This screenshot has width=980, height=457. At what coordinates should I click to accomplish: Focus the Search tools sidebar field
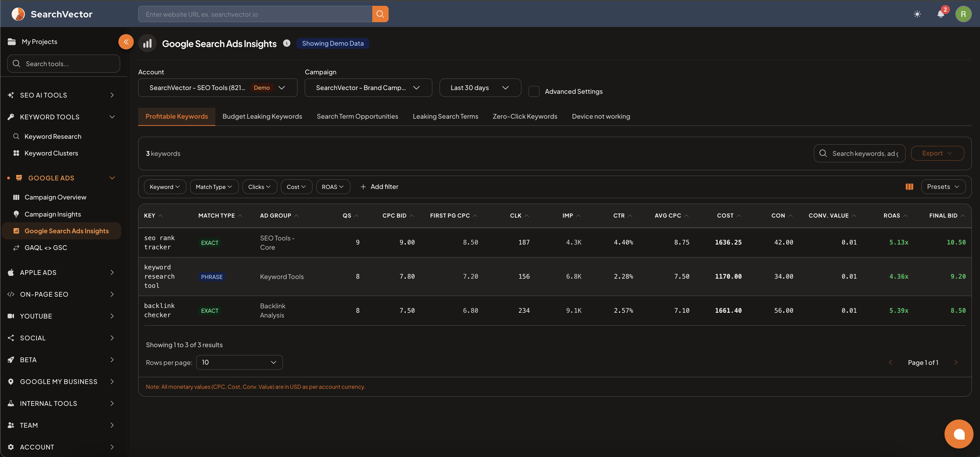point(63,64)
